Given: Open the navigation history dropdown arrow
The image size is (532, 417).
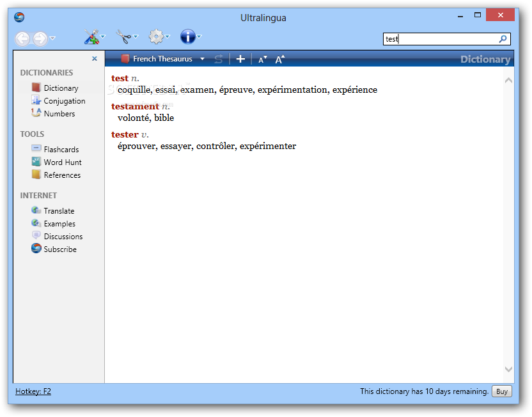Looking at the screenshot, I should 52,38.
